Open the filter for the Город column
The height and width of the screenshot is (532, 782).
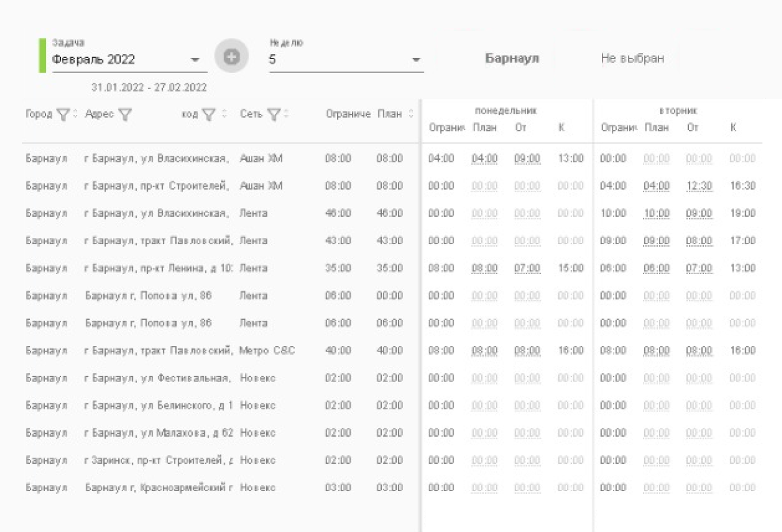63,115
